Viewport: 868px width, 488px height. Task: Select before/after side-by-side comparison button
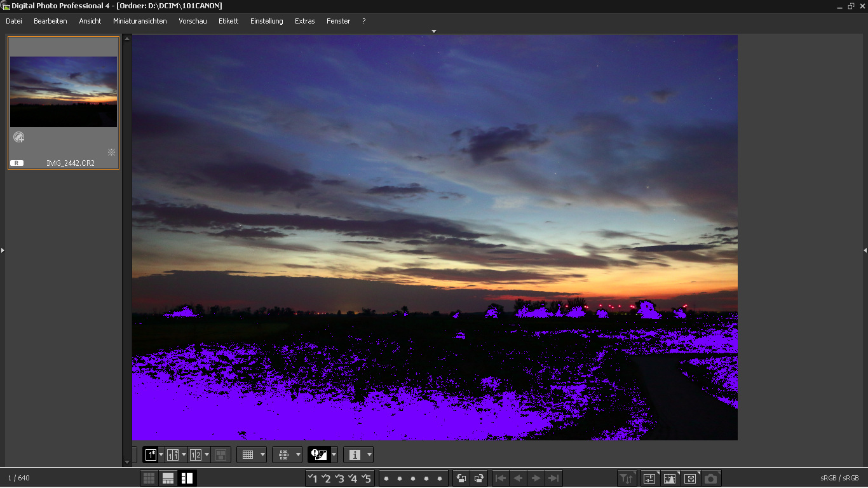173,455
